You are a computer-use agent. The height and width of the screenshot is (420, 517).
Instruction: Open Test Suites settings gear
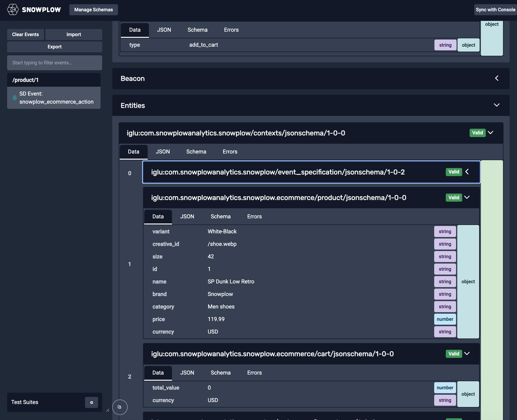point(91,402)
